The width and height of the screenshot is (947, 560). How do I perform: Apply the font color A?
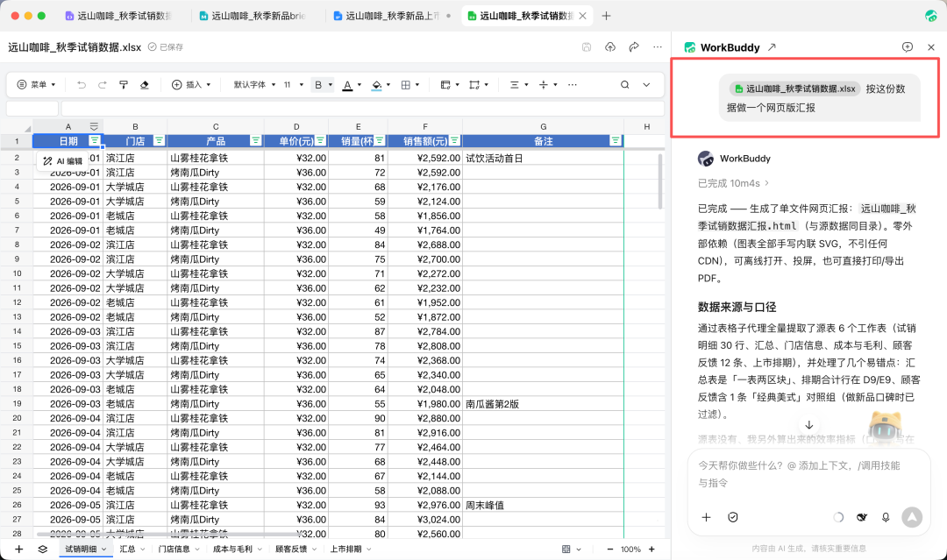click(347, 85)
